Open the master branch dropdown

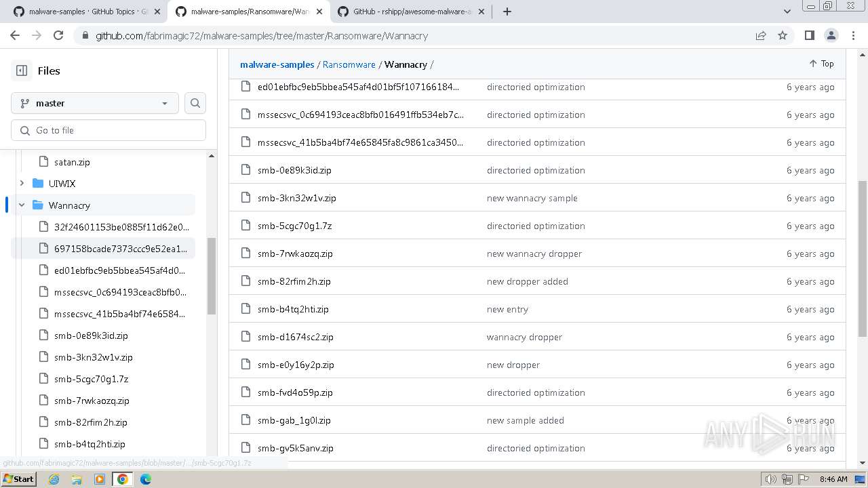(95, 103)
